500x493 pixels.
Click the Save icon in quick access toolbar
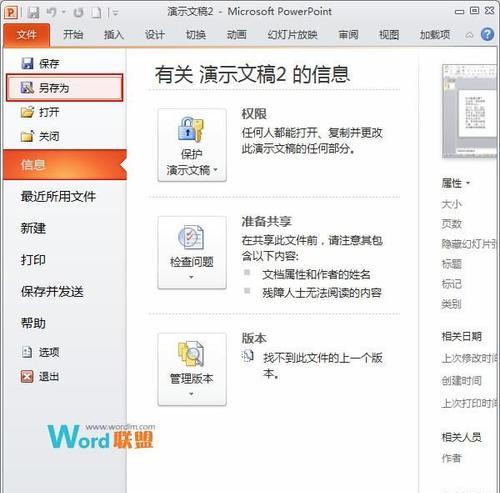pyautogui.click(x=33, y=13)
